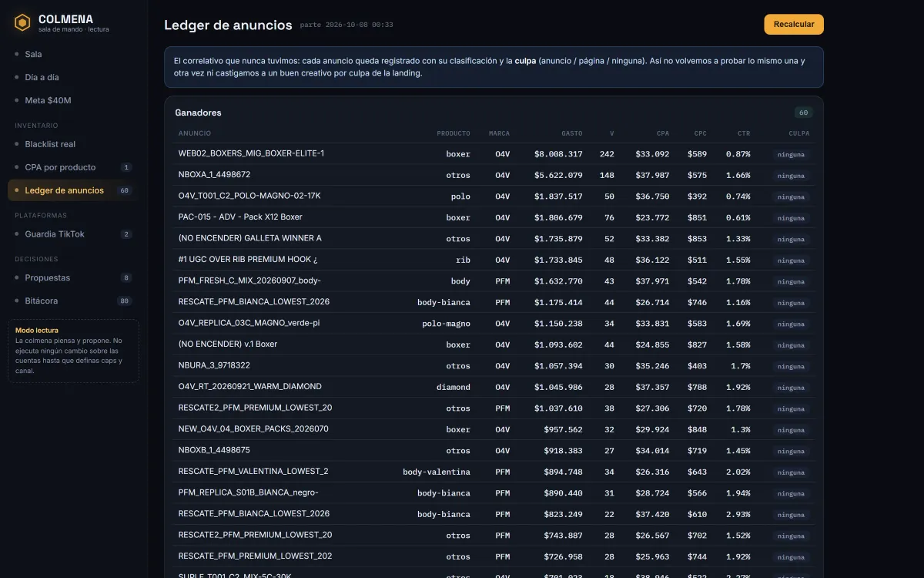Image resolution: width=924 pixels, height=578 pixels.
Task: Open Bitácora in sidebar
Action: (73, 301)
